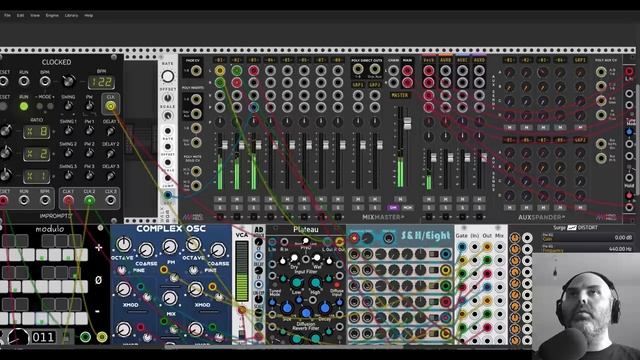Toggle the MONO button on MixMaster

pyautogui.click(x=408, y=208)
